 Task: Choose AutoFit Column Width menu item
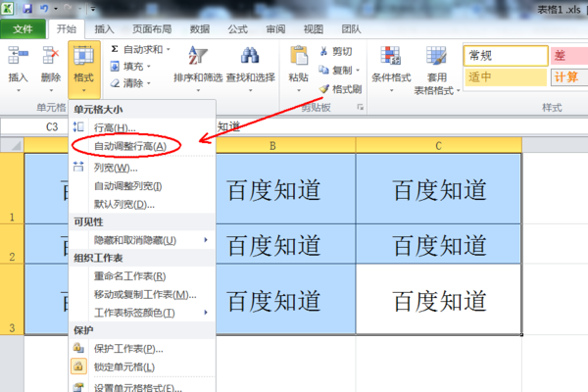pyautogui.click(x=142, y=186)
